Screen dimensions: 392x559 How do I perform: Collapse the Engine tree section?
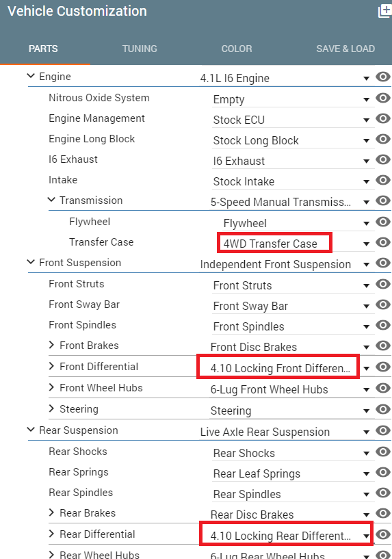pos(31,76)
